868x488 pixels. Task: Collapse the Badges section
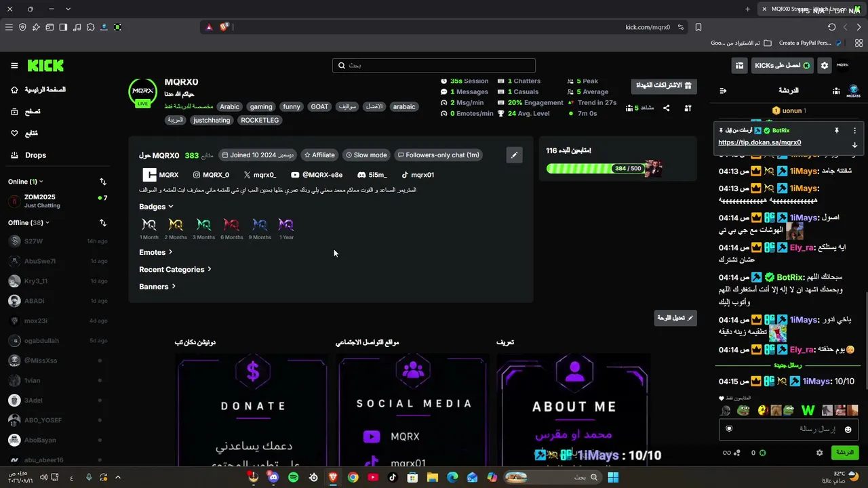[156, 207]
